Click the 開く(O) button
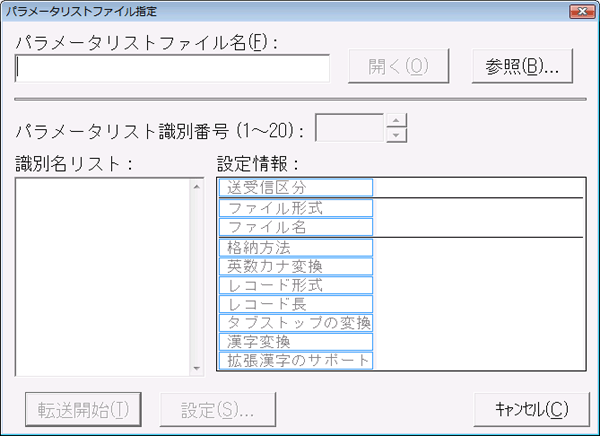 398,66
